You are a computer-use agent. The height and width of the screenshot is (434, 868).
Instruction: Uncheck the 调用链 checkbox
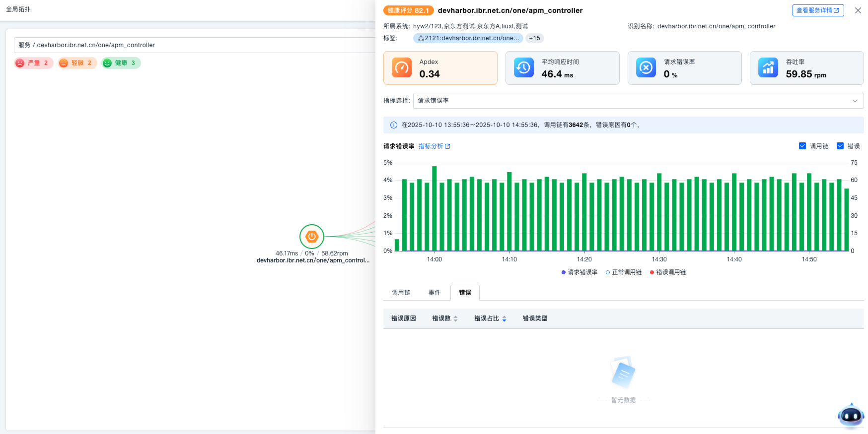(802, 146)
